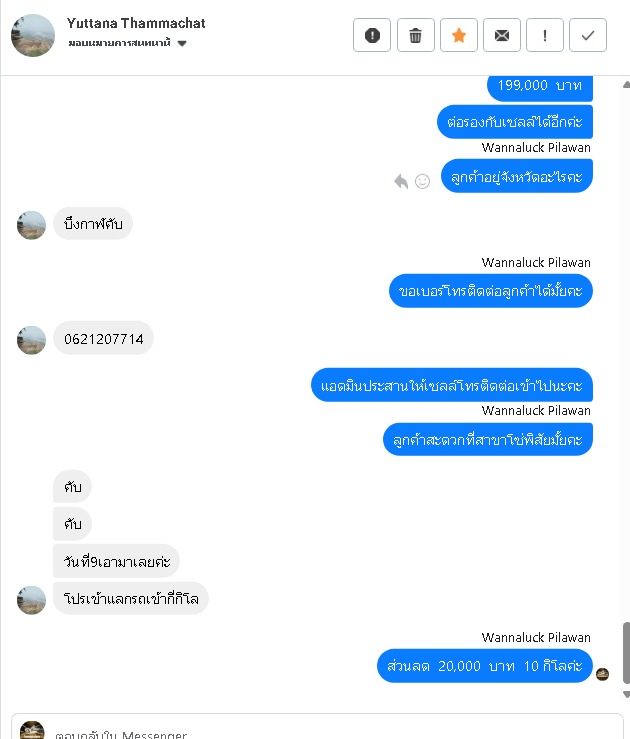Click the phone number 0621207714 message

coord(104,338)
